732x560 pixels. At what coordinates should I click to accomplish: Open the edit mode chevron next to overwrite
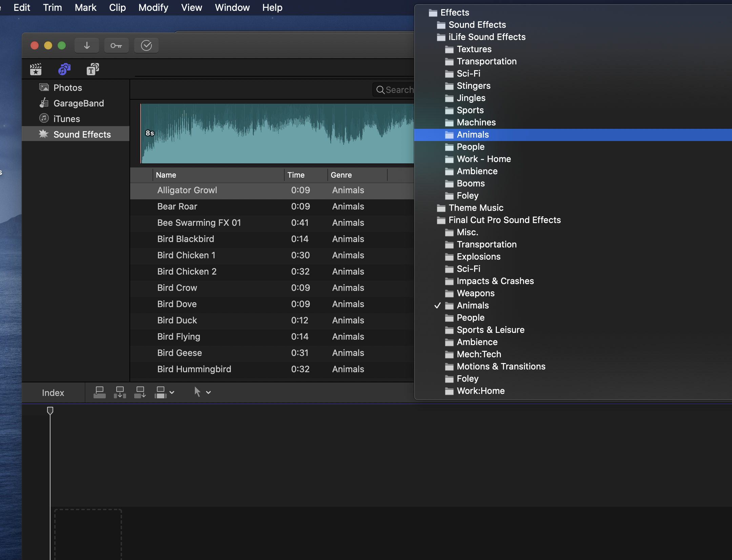tap(172, 393)
